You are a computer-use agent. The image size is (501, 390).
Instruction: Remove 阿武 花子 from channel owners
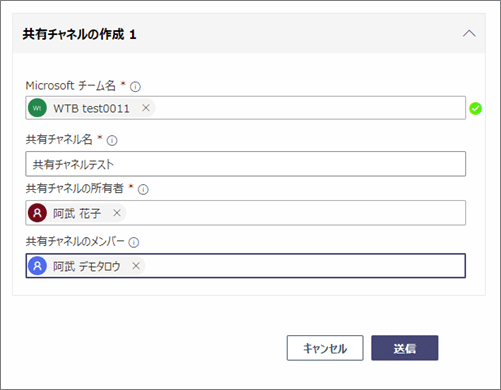pos(117,213)
